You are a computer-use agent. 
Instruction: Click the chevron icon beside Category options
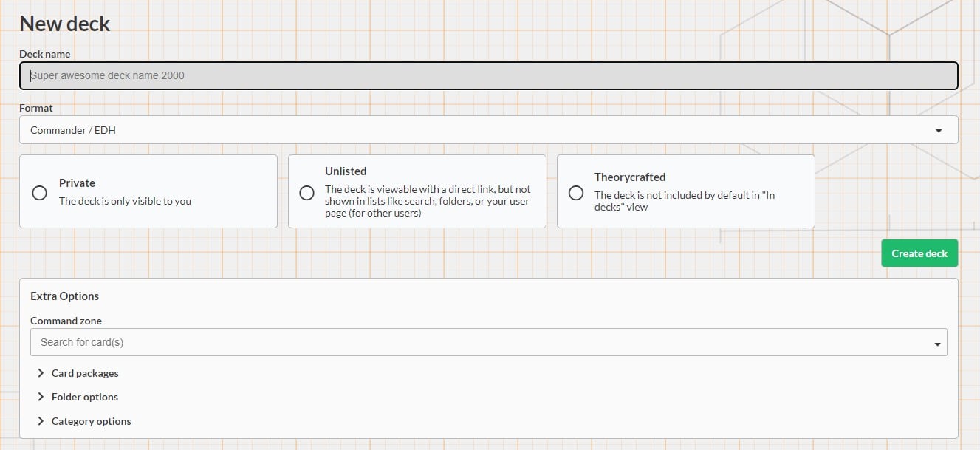41,421
